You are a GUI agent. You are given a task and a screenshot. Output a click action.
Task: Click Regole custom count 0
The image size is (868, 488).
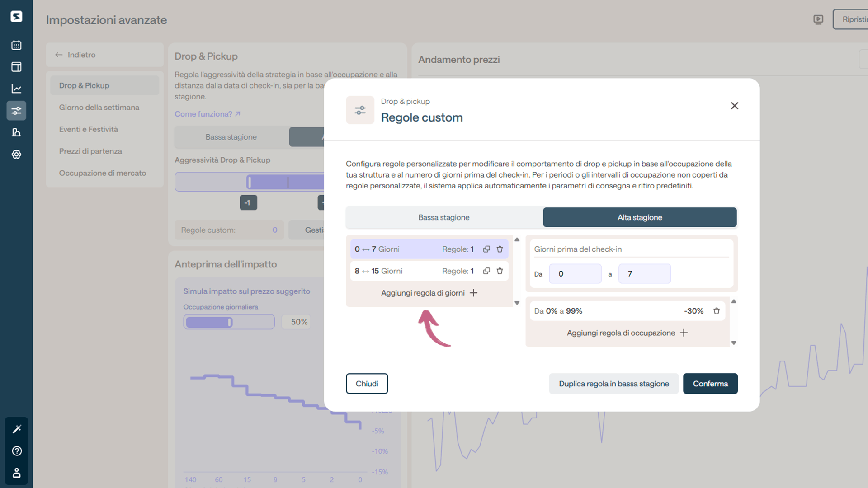[x=274, y=230]
